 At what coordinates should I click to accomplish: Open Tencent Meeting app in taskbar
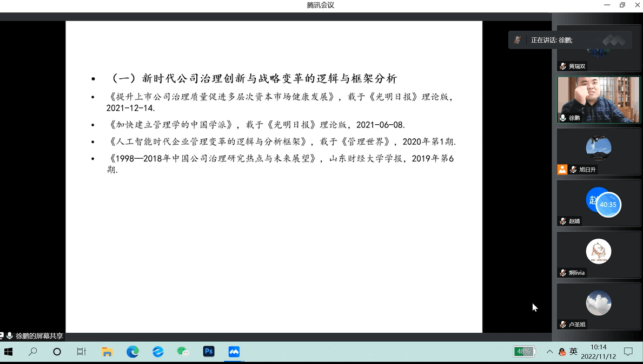click(x=234, y=352)
